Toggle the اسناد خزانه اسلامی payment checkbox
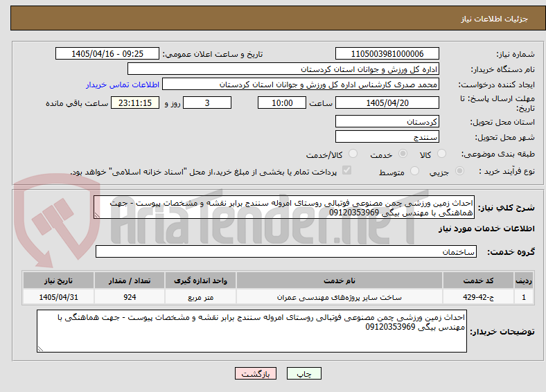Viewport: 546px width, 392px height. coord(347,170)
